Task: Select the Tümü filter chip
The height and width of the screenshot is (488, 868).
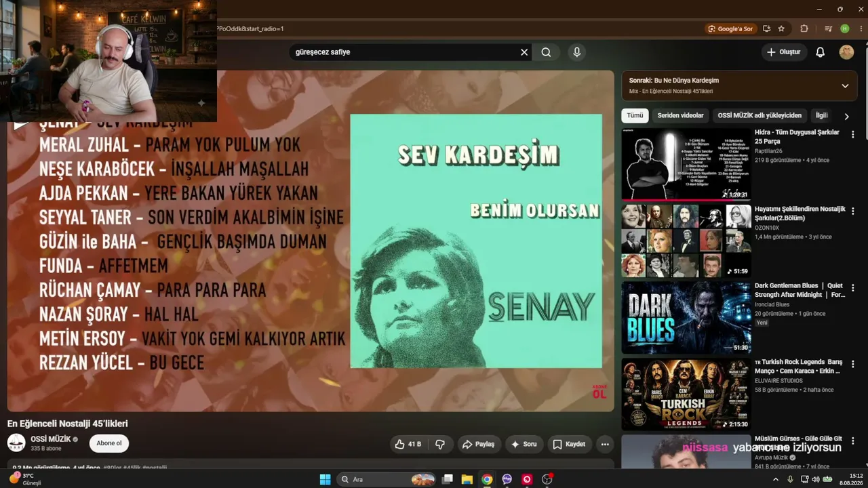Action: point(635,116)
